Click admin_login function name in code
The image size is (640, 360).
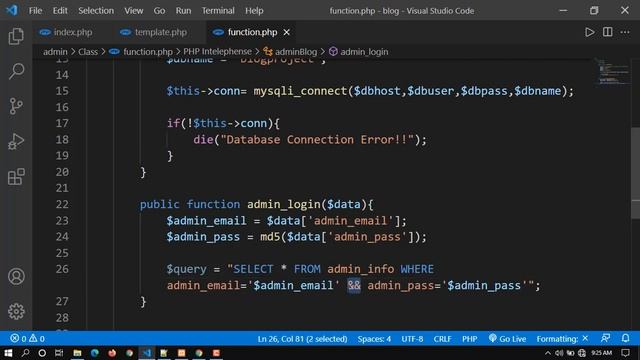(284, 204)
